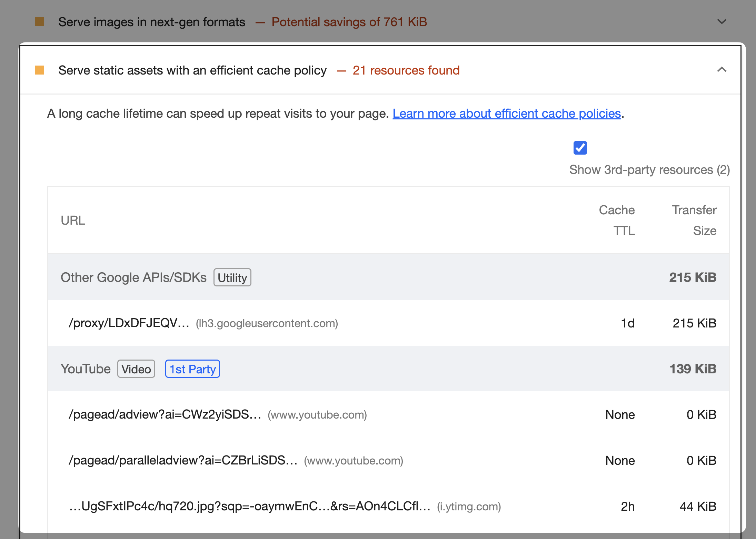Click the orange square icon beside Serve static assets

point(39,70)
